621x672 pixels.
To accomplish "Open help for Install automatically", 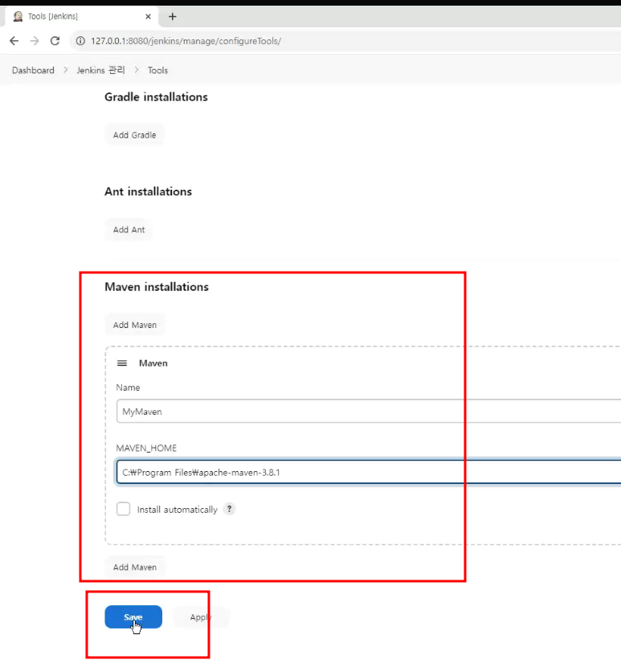I will (230, 509).
